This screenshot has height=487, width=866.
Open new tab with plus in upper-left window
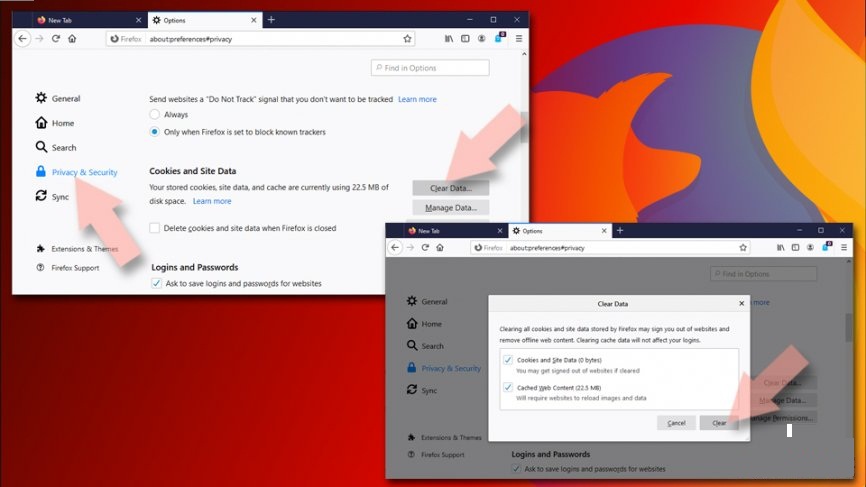click(x=271, y=20)
